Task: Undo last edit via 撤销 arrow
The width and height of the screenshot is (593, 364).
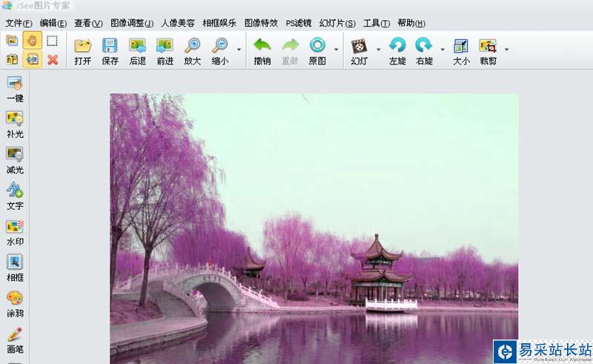Action: click(262, 51)
